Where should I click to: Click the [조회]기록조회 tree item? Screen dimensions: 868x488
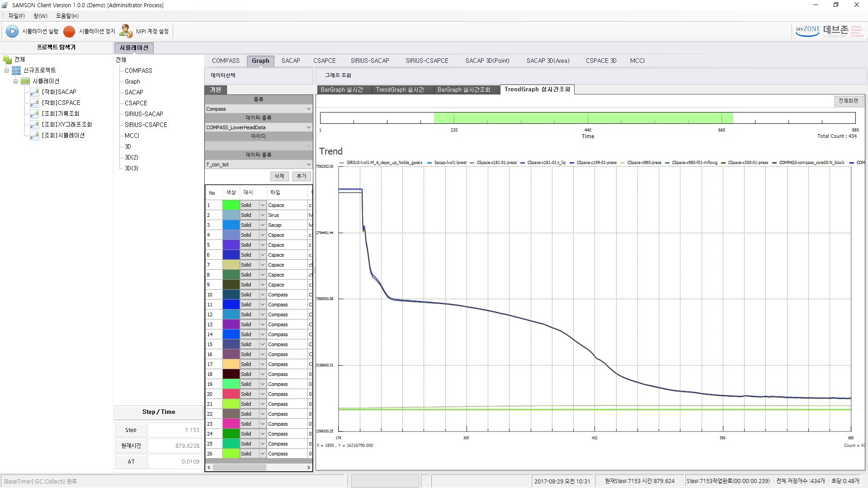pos(61,113)
